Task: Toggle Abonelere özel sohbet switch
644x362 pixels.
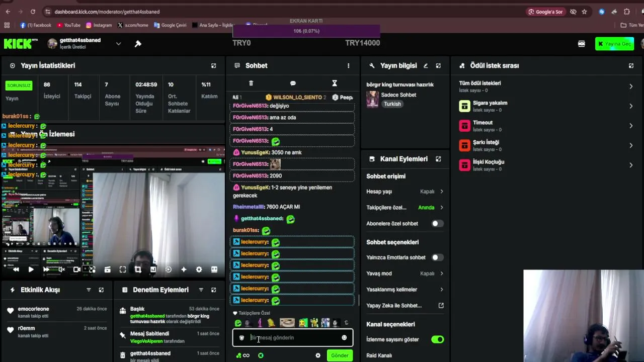Action: point(437,223)
